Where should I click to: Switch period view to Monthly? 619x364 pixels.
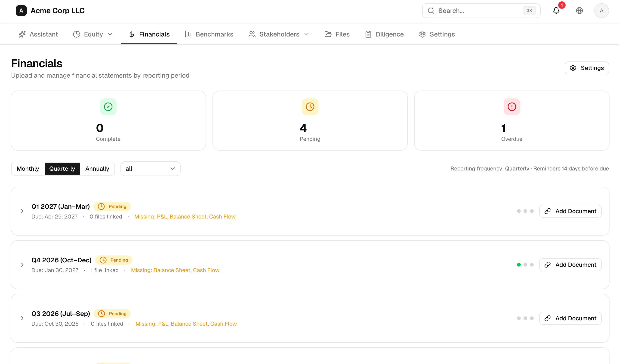(x=28, y=169)
